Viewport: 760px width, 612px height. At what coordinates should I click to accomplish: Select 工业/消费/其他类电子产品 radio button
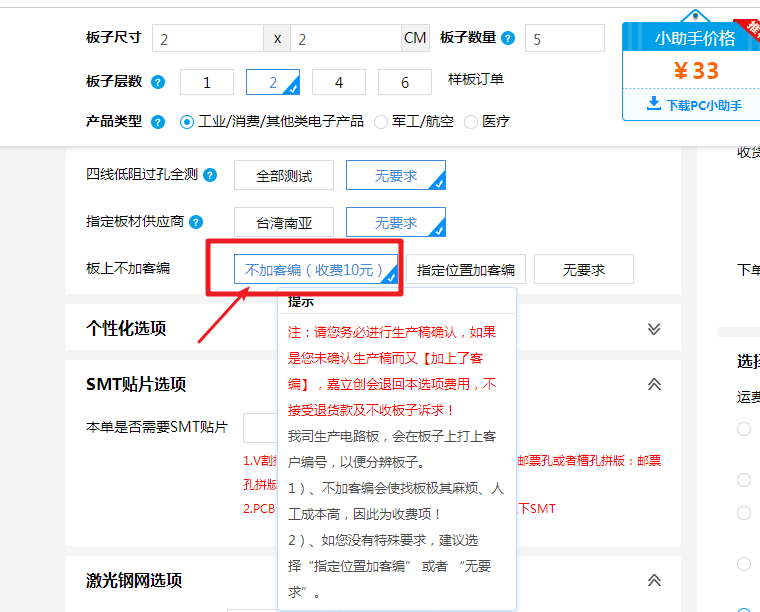[187, 122]
